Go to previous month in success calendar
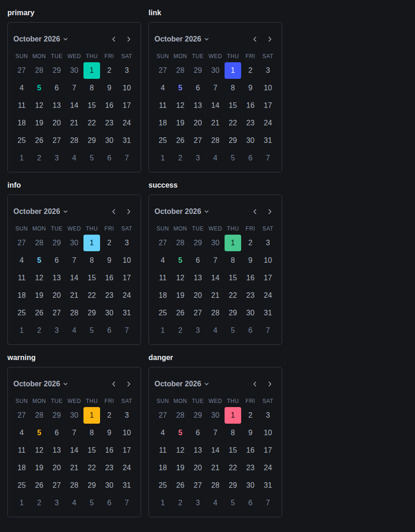This screenshot has height=532, width=415. (x=255, y=212)
